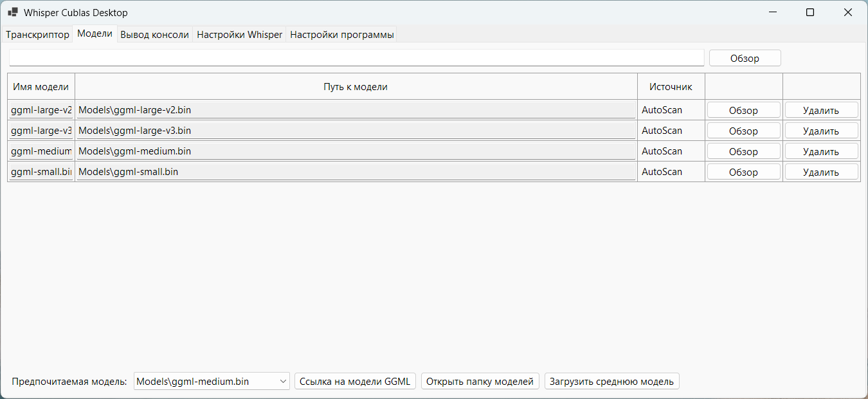Delete the ggml-large-v2 model entry

821,109
